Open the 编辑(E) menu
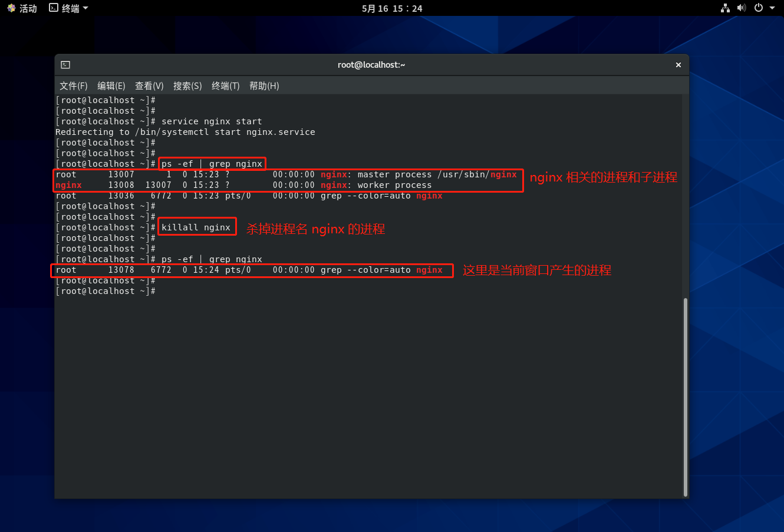 [x=111, y=86]
